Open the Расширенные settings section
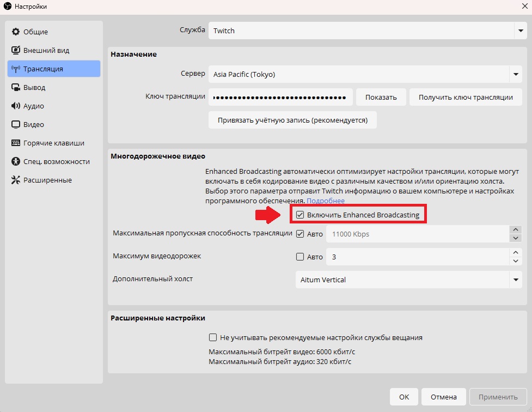Viewport: 532px width, 412px height. pyautogui.click(x=54, y=180)
